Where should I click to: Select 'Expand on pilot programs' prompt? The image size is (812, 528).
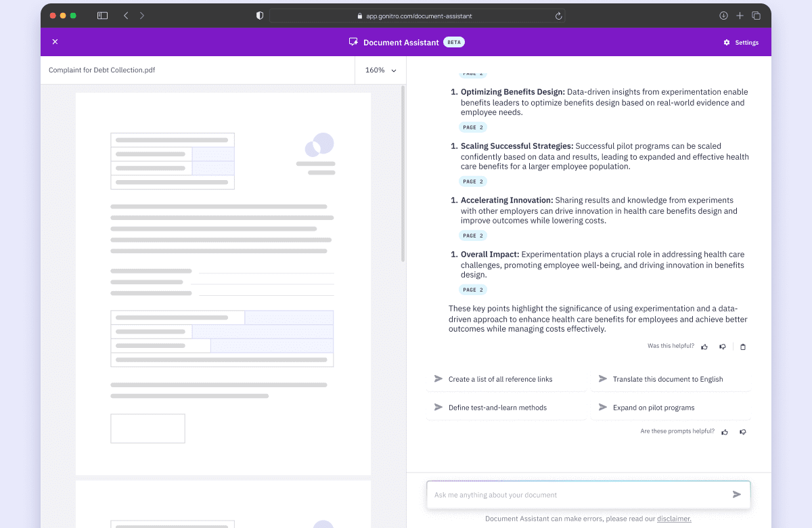pyautogui.click(x=671, y=408)
